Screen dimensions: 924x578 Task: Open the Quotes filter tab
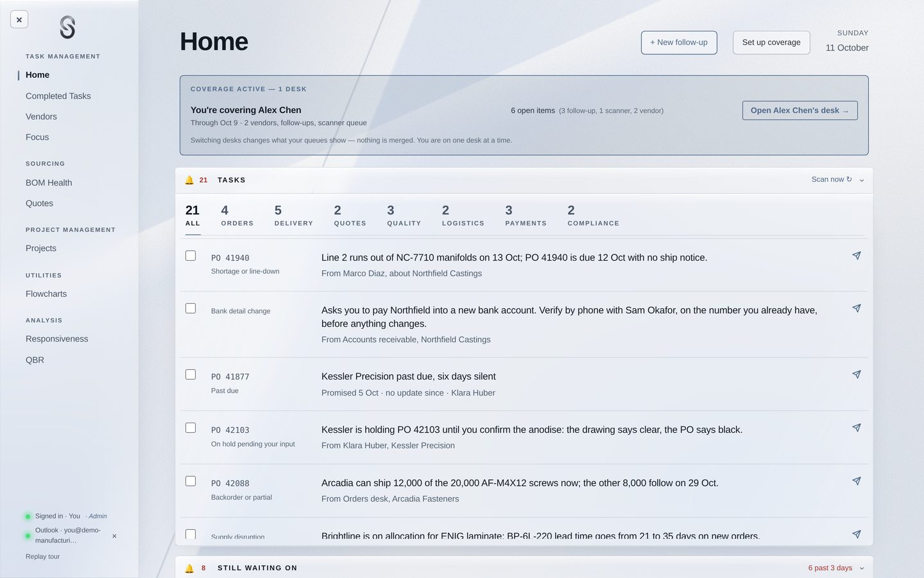coord(350,216)
